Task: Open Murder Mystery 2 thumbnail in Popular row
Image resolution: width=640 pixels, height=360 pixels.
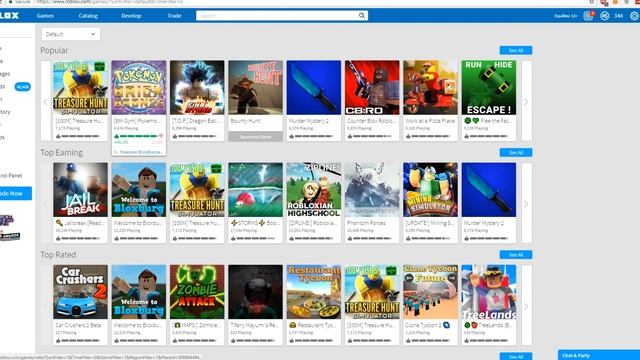Action: [313, 88]
